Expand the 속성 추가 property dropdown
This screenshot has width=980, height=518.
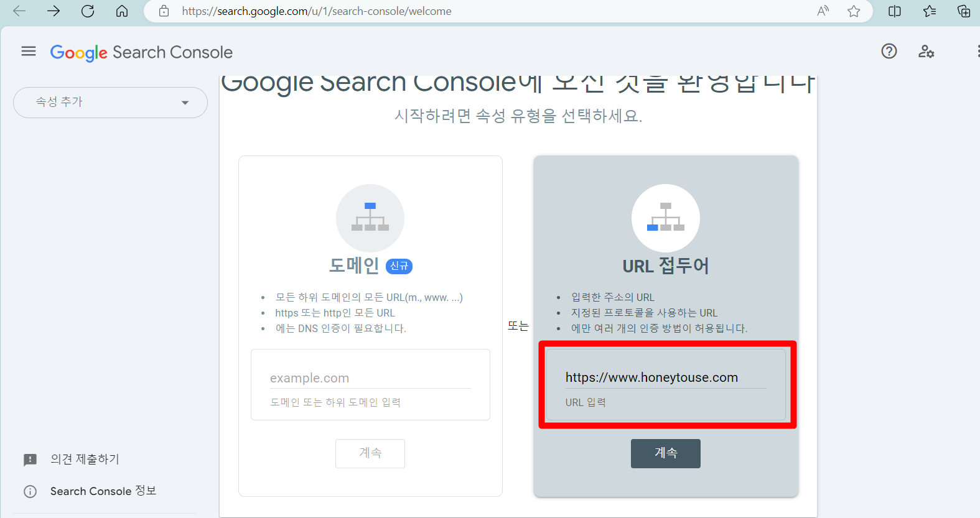pos(110,103)
